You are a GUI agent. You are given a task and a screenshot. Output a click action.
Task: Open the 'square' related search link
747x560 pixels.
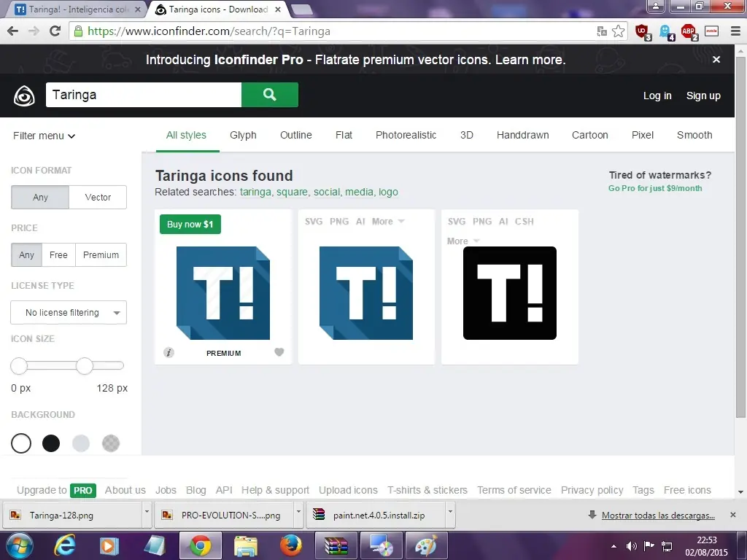[x=292, y=192]
